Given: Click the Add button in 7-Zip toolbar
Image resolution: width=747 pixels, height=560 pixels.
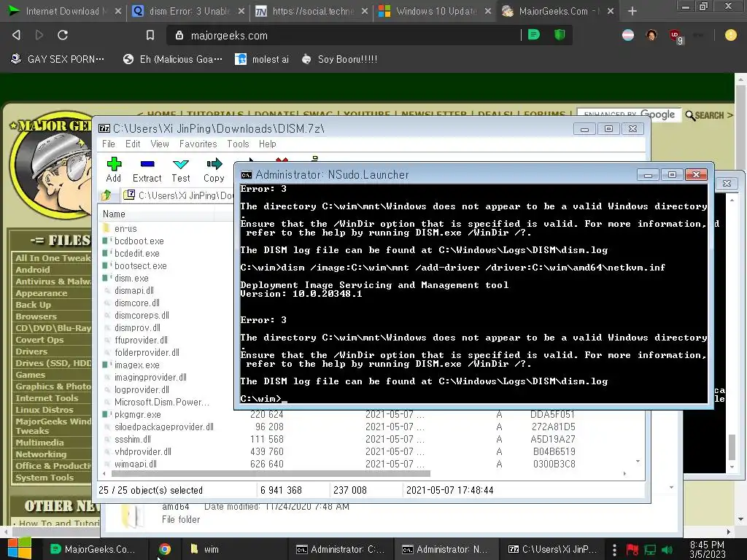Looking at the screenshot, I should coord(113,170).
